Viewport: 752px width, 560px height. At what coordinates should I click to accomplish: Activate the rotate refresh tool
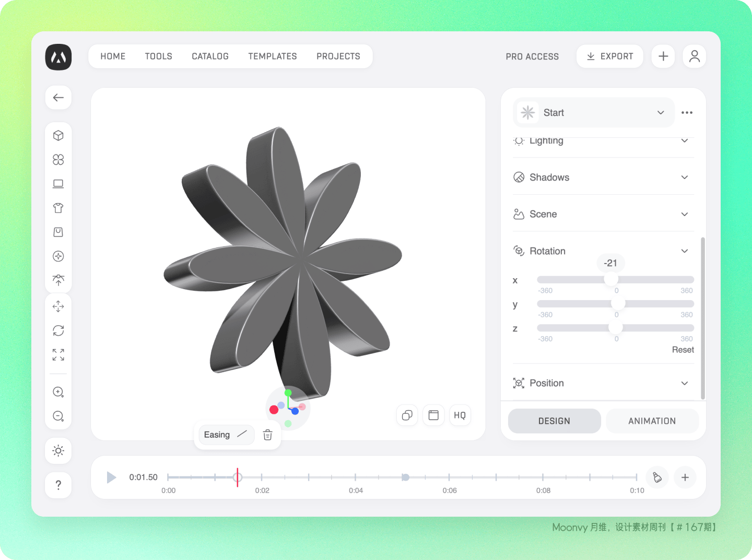point(58,330)
